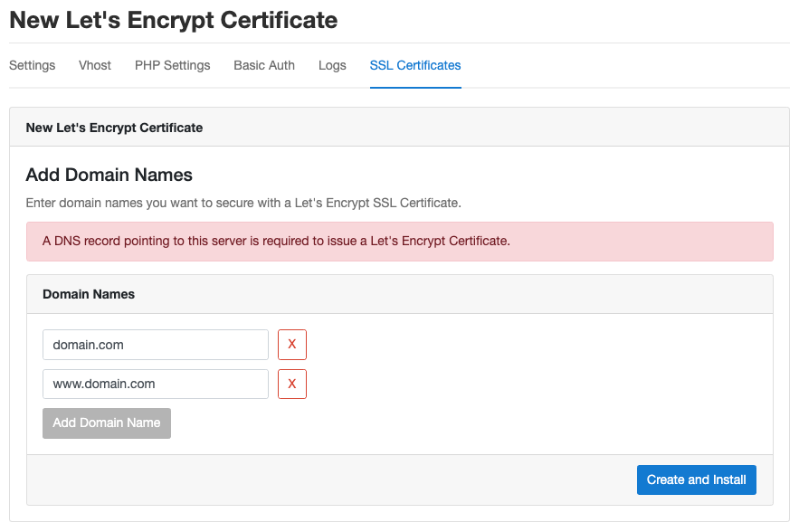The image size is (799, 532).
Task: Click the DNS record required alert message
Action: coord(400,241)
